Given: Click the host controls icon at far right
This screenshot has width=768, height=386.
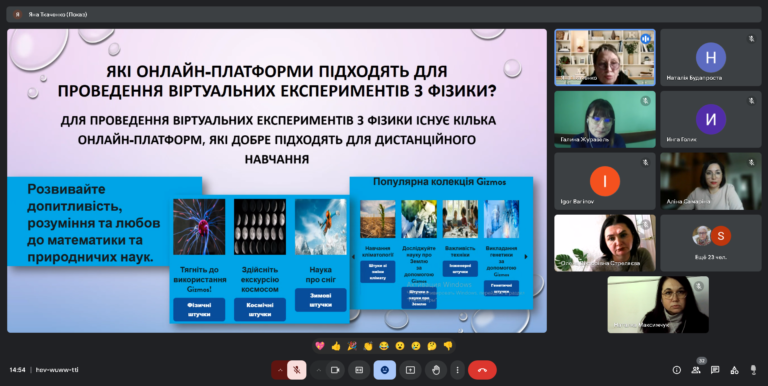Looking at the screenshot, I should point(753,370).
